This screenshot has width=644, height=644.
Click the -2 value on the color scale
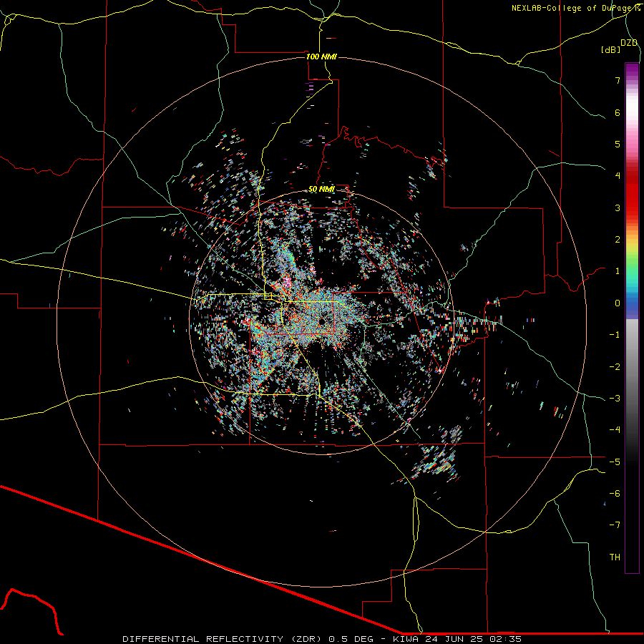[x=615, y=367]
